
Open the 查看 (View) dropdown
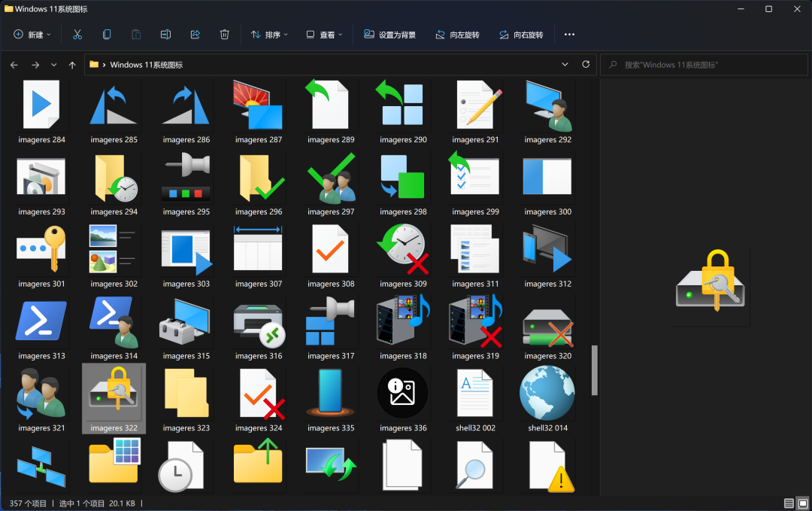325,35
